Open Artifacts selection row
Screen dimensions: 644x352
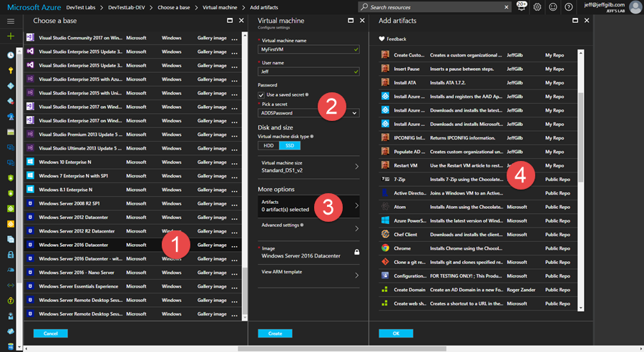click(309, 206)
